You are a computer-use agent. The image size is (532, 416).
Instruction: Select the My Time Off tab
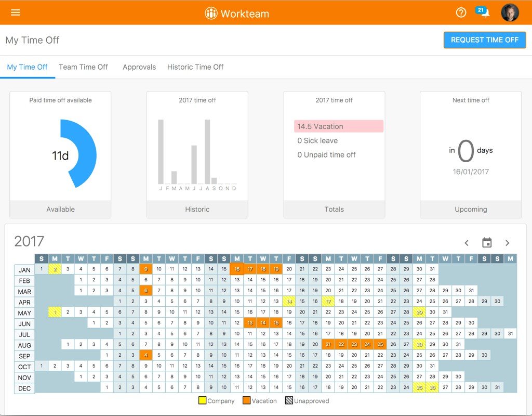[x=27, y=67]
